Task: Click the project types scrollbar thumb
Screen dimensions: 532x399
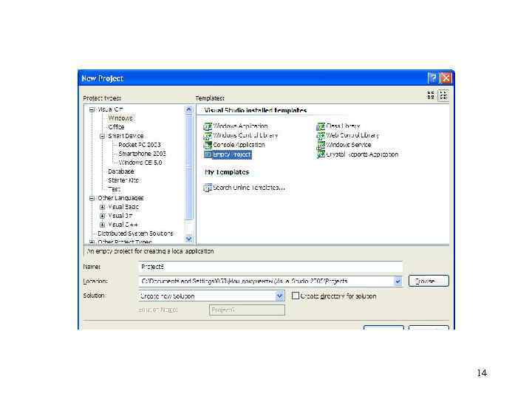Action: 189,167
